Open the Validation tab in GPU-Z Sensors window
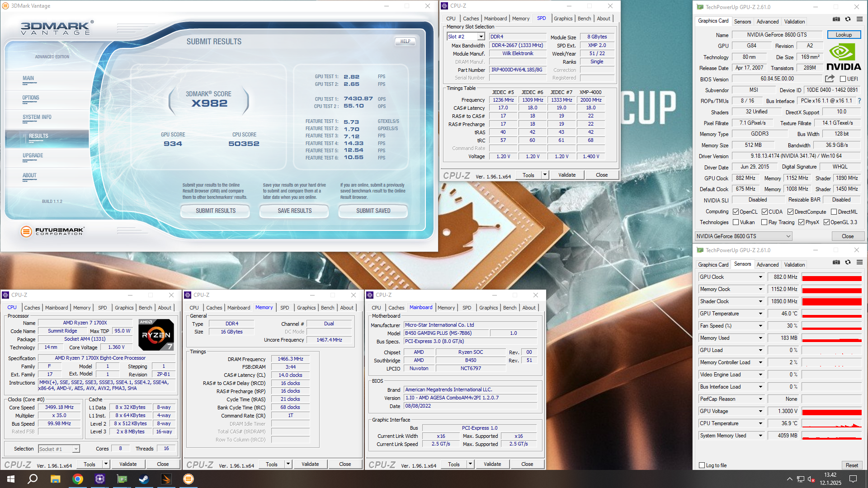The image size is (868, 488). [794, 264]
